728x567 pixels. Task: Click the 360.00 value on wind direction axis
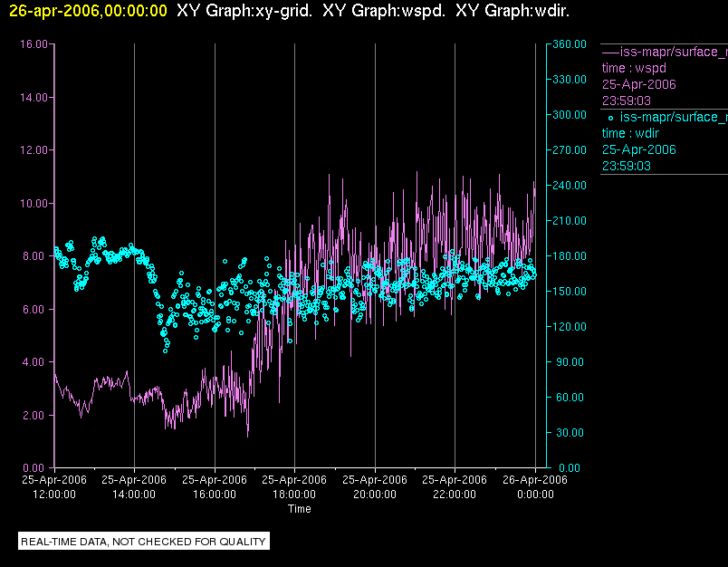coord(570,44)
